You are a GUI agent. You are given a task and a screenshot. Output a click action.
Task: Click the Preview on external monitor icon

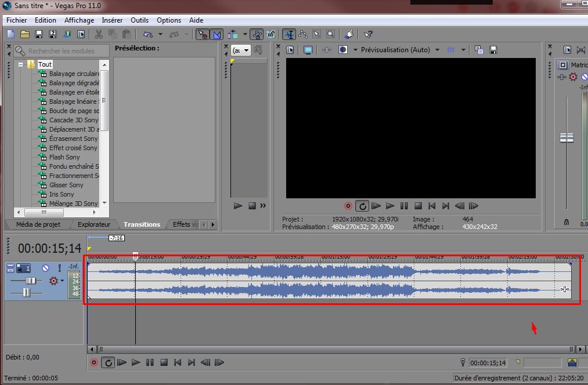308,50
